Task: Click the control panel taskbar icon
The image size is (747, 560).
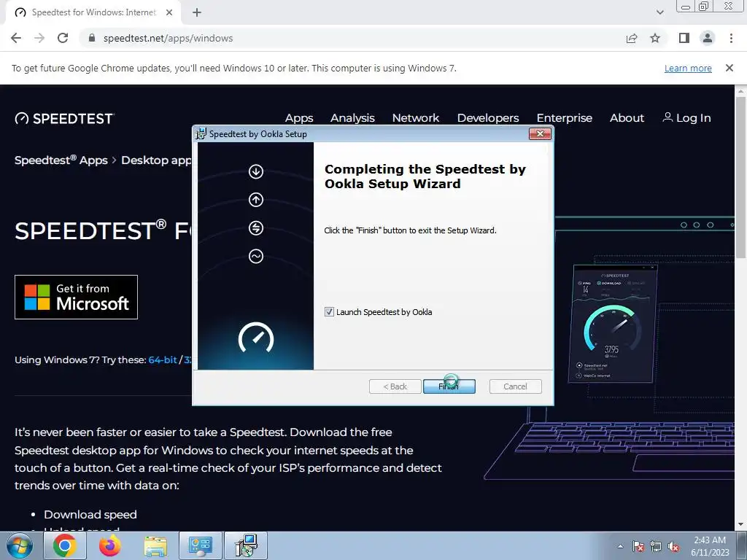Action: pyautogui.click(x=201, y=545)
